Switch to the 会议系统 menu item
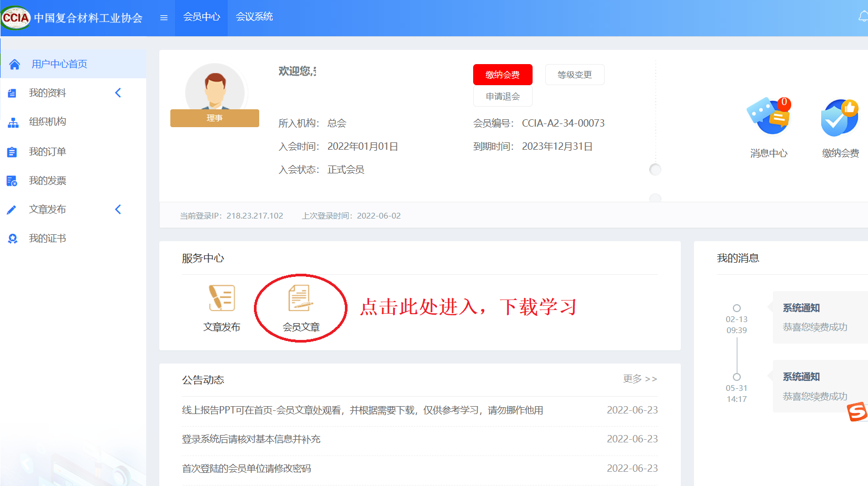The height and width of the screenshot is (486, 868). pyautogui.click(x=254, y=17)
